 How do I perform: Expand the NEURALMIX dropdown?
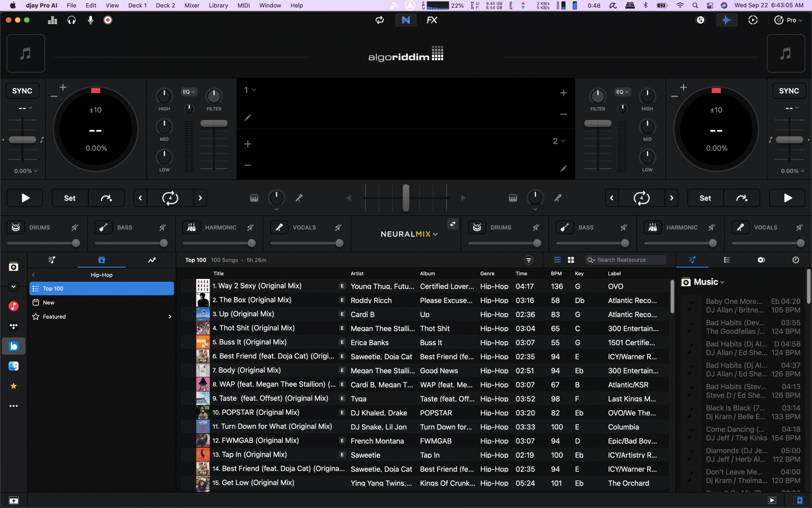click(x=409, y=234)
